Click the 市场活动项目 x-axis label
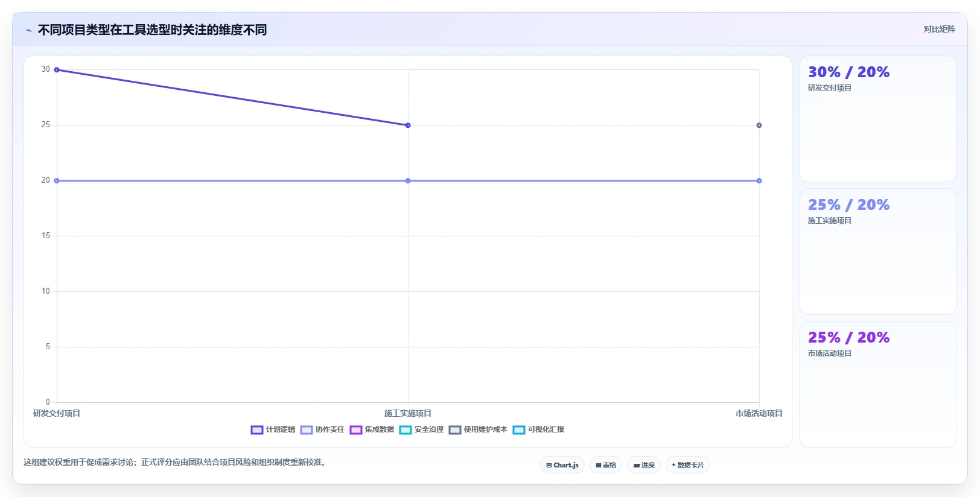The width and height of the screenshot is (980, 497). pyautogui.click(x=759, y=413)
